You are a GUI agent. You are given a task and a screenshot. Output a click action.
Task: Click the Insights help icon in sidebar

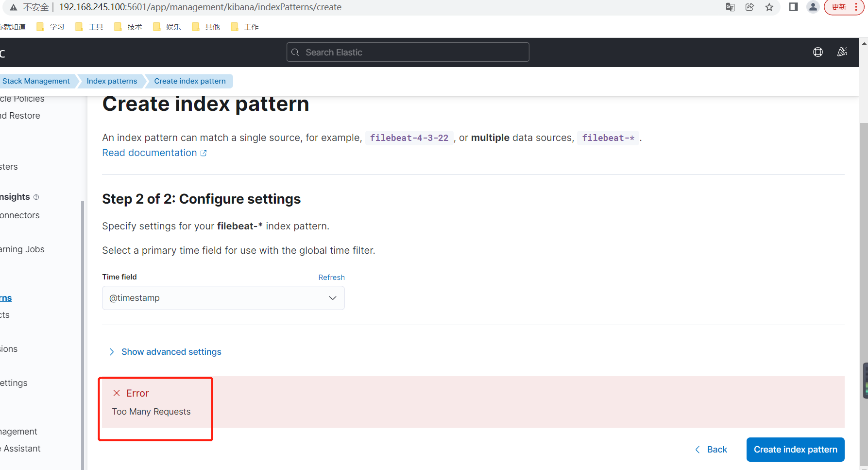36,197
